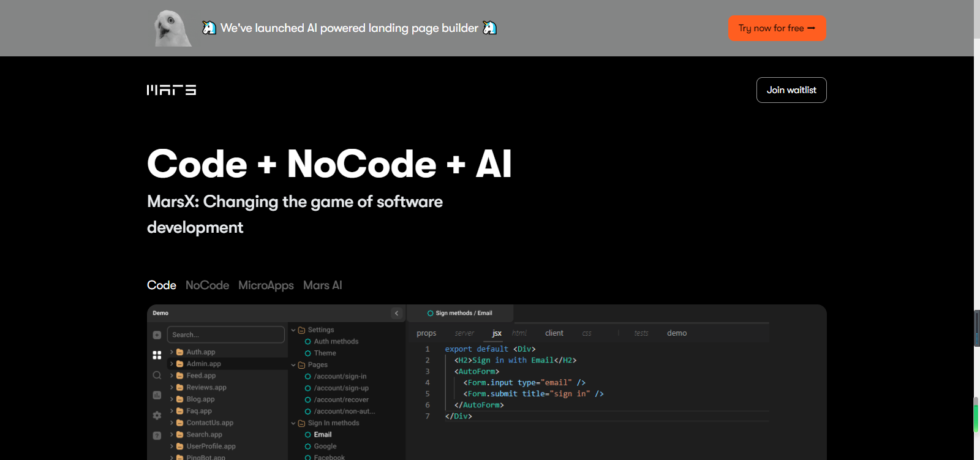Click the parrot mascot image

point(172,28)
